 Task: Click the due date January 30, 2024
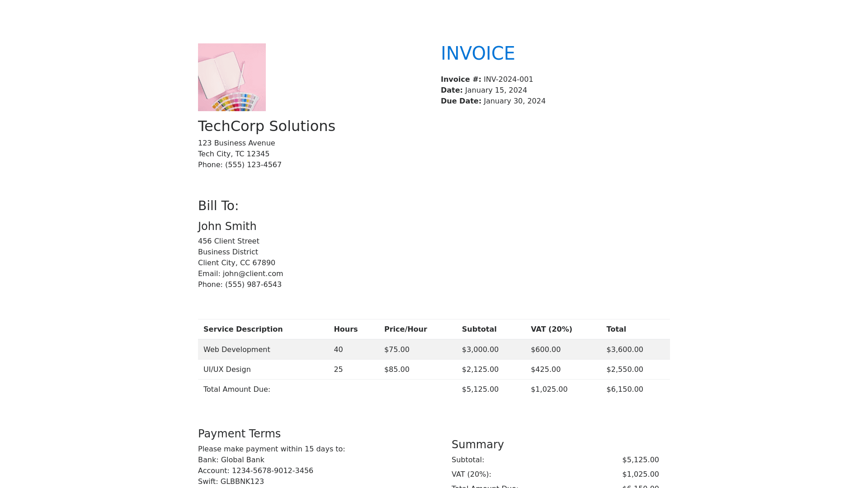[x=514, y=101]
